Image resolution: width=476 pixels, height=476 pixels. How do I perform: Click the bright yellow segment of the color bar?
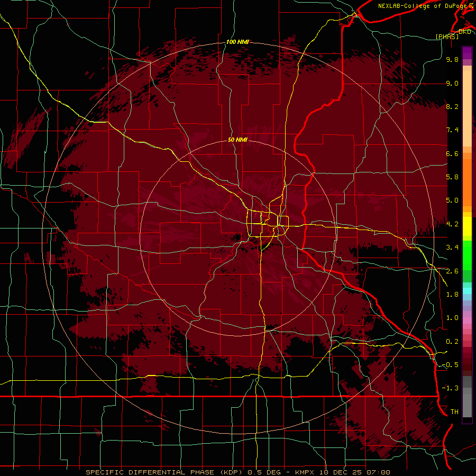467,226
